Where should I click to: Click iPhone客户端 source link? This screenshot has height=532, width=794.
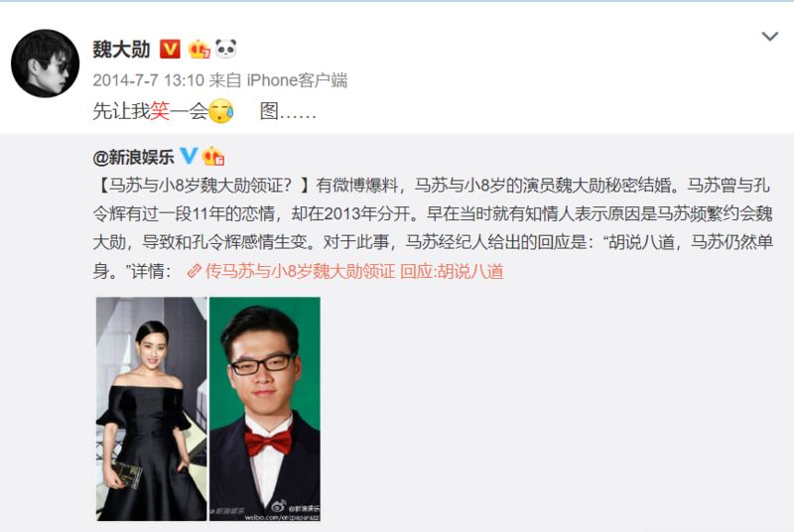297,80
